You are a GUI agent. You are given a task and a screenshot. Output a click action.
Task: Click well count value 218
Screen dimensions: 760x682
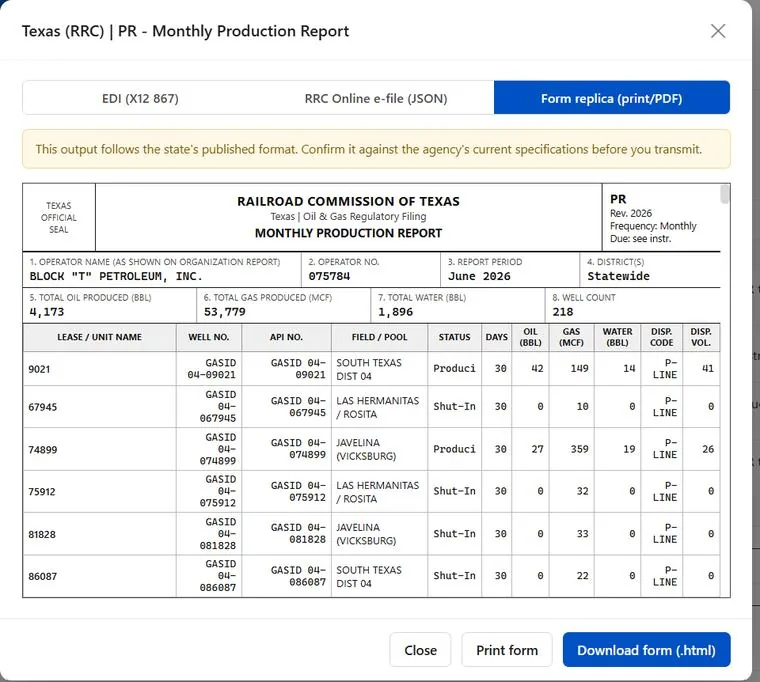[563, 312]
